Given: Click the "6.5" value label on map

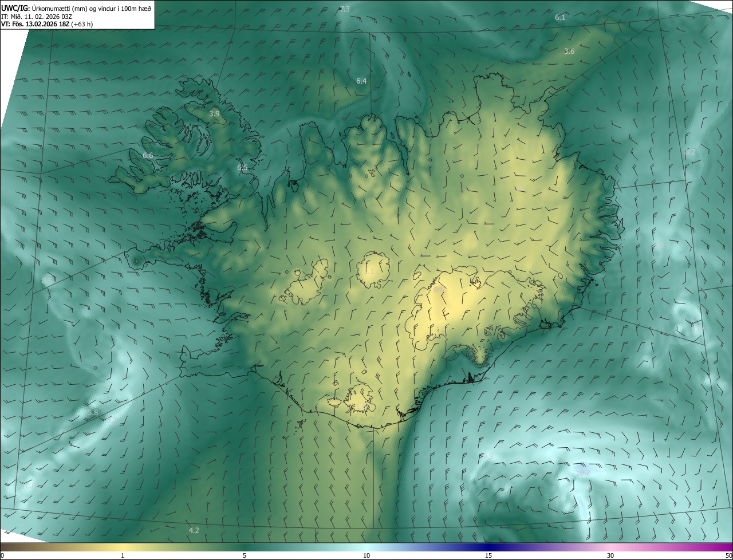Looking at the screenshot, I should 242,167.
